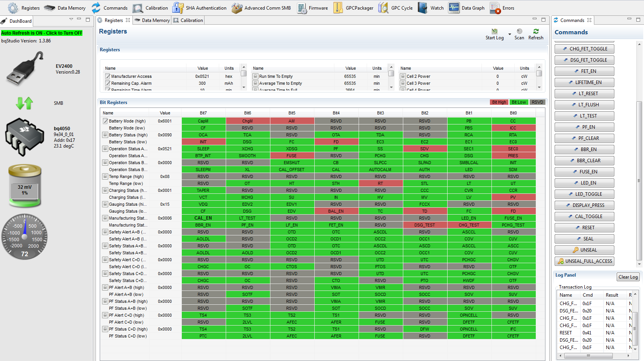Toggle Auto Refresh off via green banner
Image resolution: width=644 pixels, height=361 pixels.
pos(42,33)
